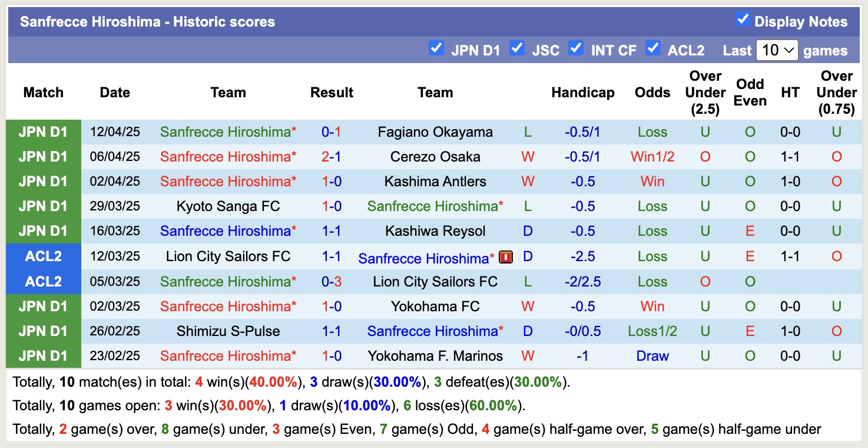Screen dimensions: 868x448
Task: Open the Fagiano Okayama team link
Action: (435, 131)
